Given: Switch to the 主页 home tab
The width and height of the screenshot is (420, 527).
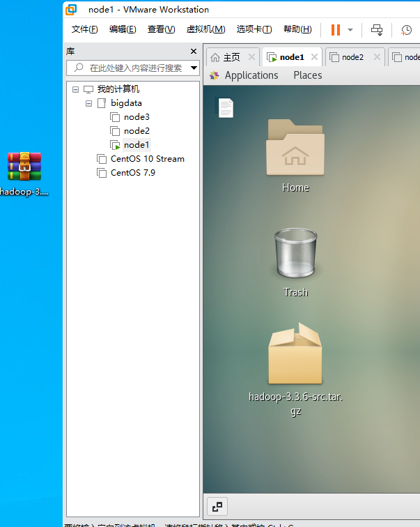Looking at the screenshot, I should pos(232,57).
